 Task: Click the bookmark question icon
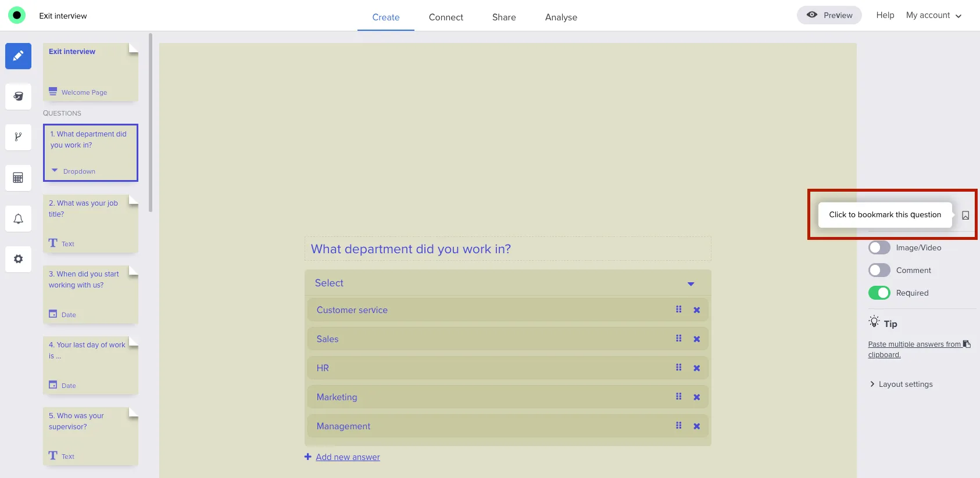pos(965,215)
